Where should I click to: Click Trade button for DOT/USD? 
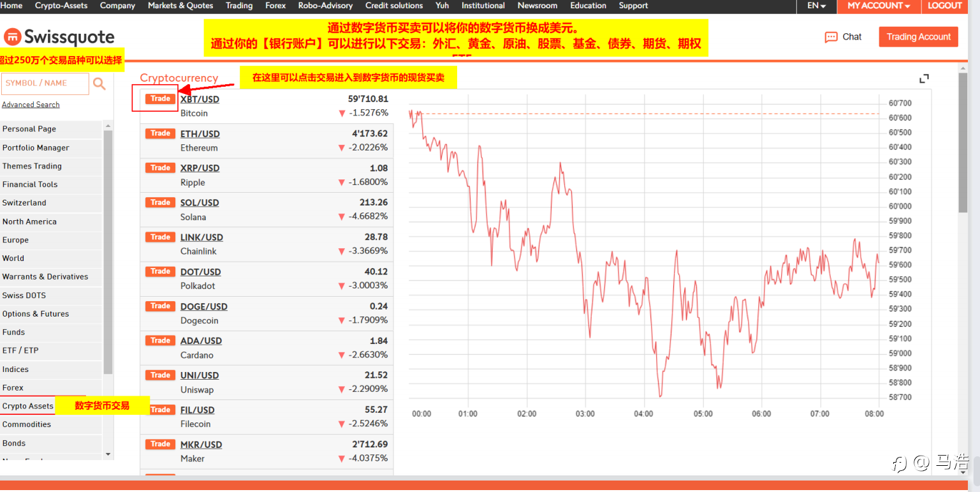[x=160, y=271]
